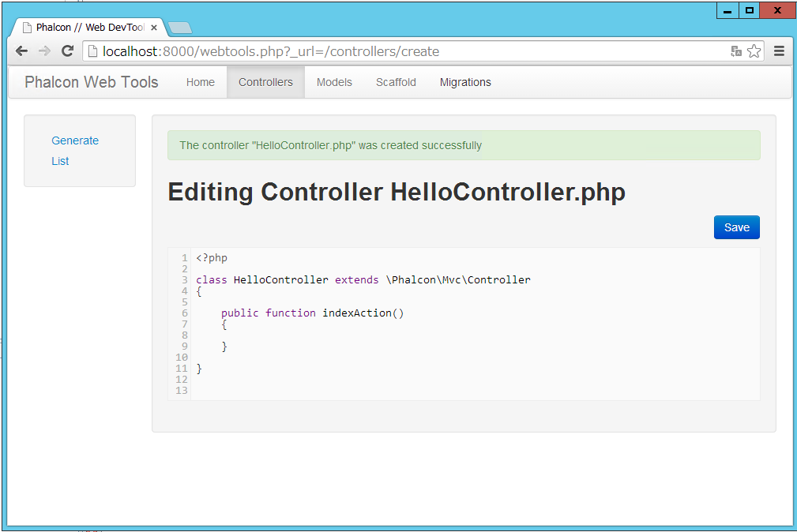Open the Controllers menu item
Viewport: 797px width, 532px height.
pos(265,82)
